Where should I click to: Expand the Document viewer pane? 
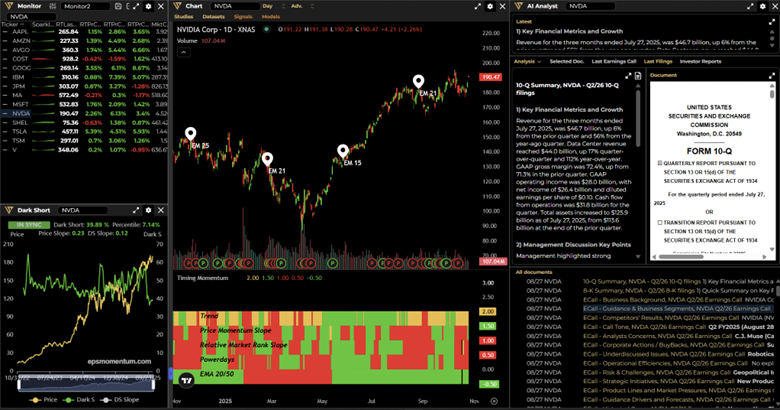772,76
